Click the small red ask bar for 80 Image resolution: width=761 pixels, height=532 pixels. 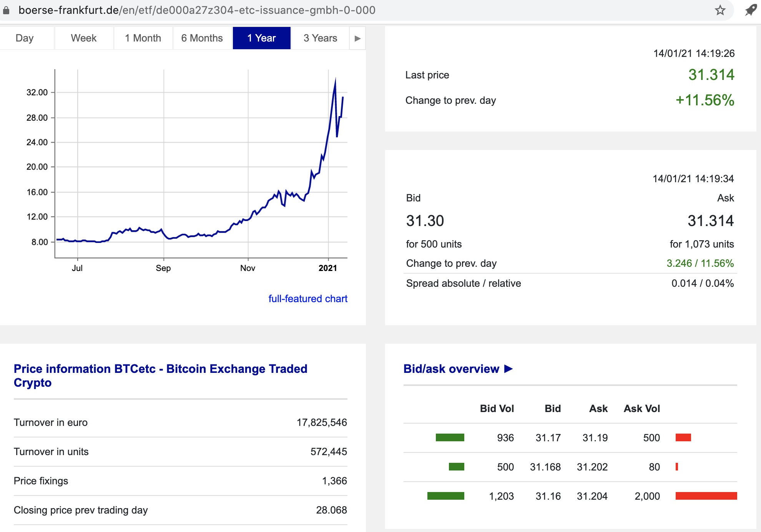click(677, 467)
